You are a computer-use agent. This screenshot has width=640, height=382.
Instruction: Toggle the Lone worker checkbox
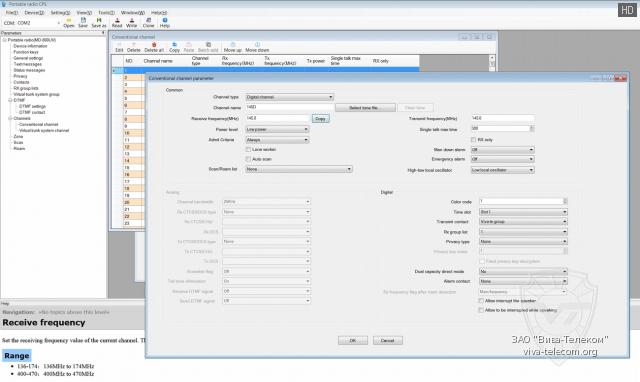tap(248, 149)
